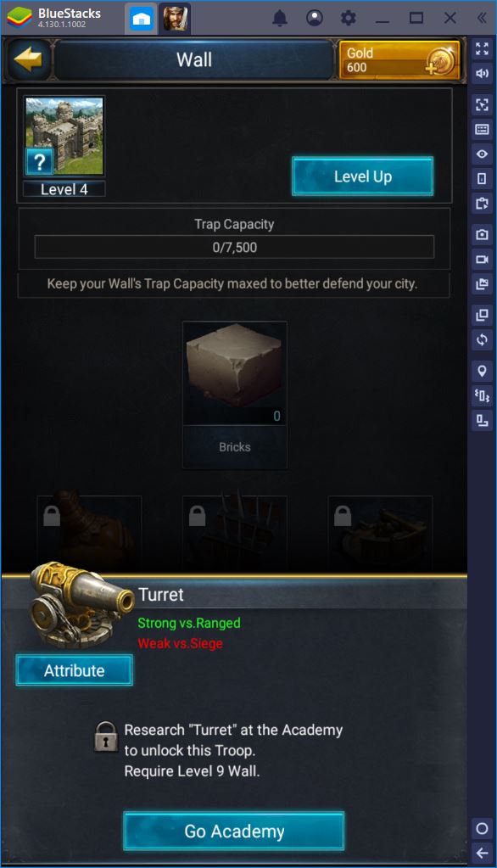Open keyboard controls in sidebar
Screen dimensions: 497x868
[482, 129]
